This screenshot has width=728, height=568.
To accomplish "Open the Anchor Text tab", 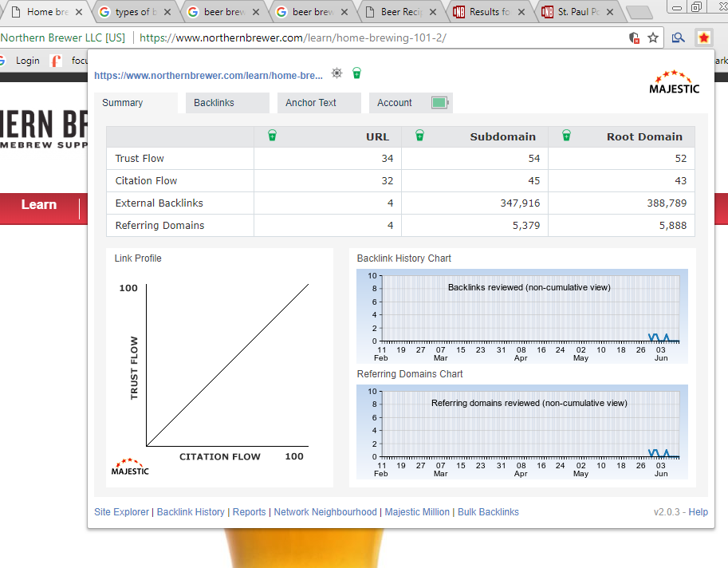I will click(x=319, y=103).
